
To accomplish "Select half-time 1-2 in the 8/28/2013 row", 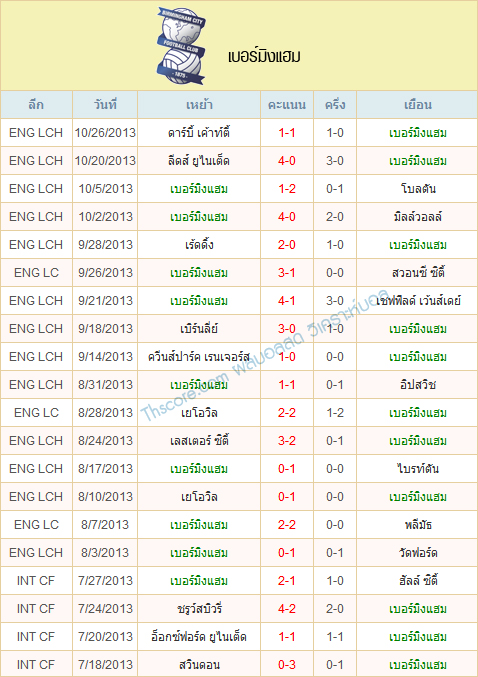I will [335, 413].
